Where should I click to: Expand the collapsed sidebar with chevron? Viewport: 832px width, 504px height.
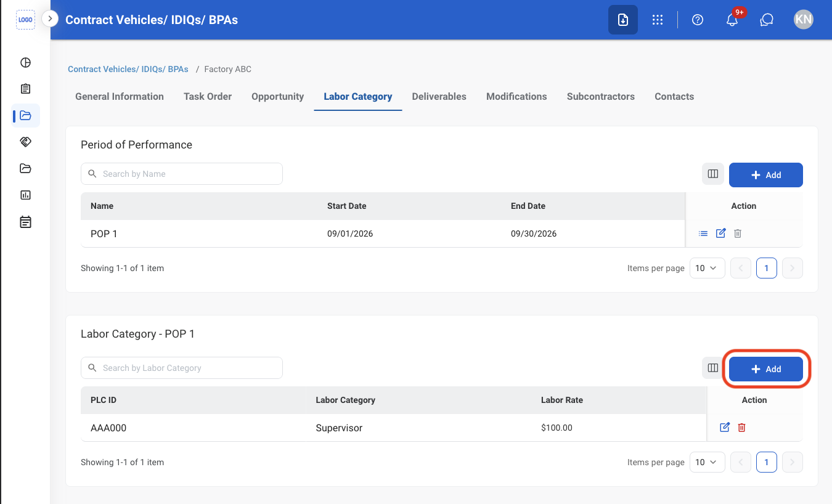tap(50, 19)
